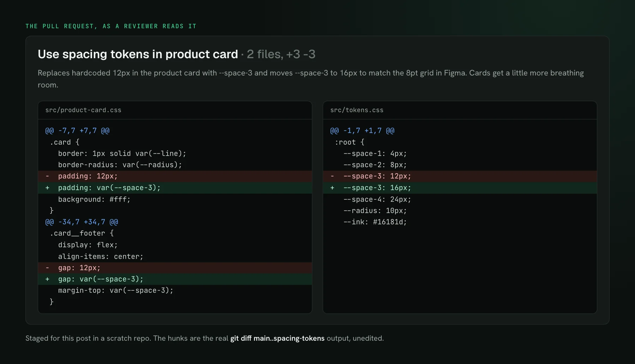Click the '.card {' selector line
Image resolution: width=635 pixels, height=364 pixels.
point(65,142)
